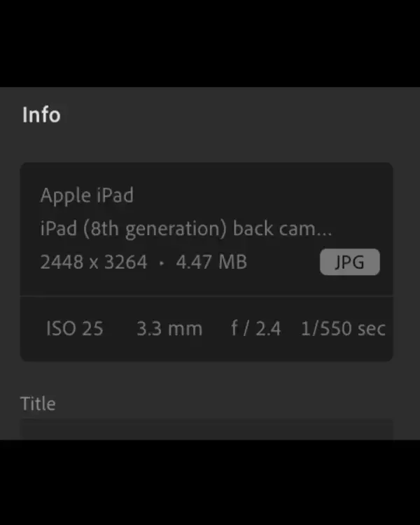420x525 pixels.
Task: Select the Apple iPad camera make text
Action: pos(87,195)
